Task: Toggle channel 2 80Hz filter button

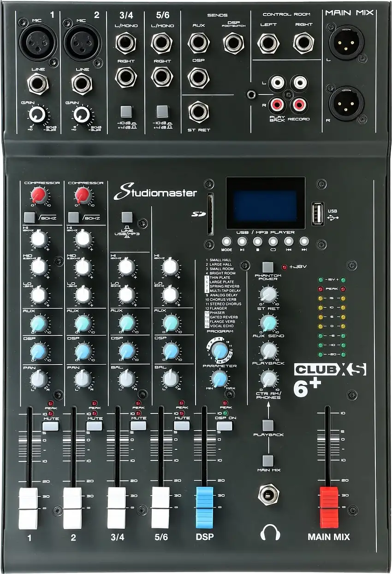Action: (x=73, y=216)
